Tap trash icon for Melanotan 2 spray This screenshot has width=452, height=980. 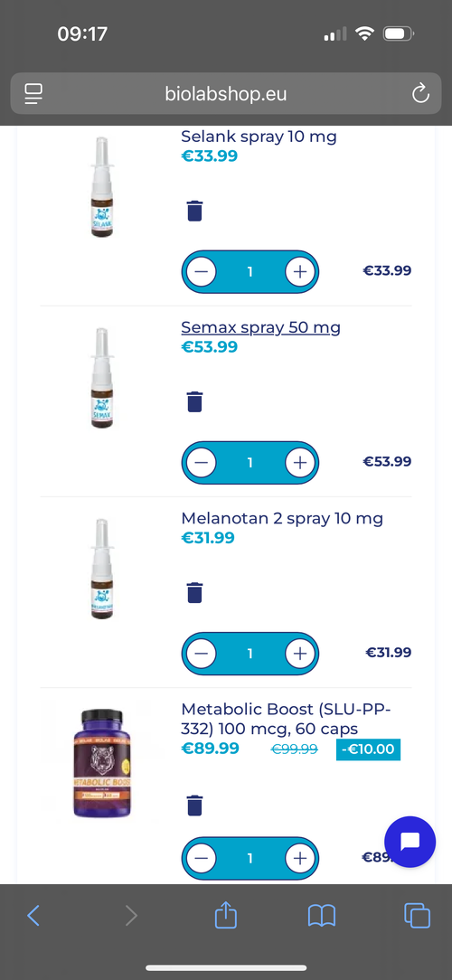tap(195, 592)
